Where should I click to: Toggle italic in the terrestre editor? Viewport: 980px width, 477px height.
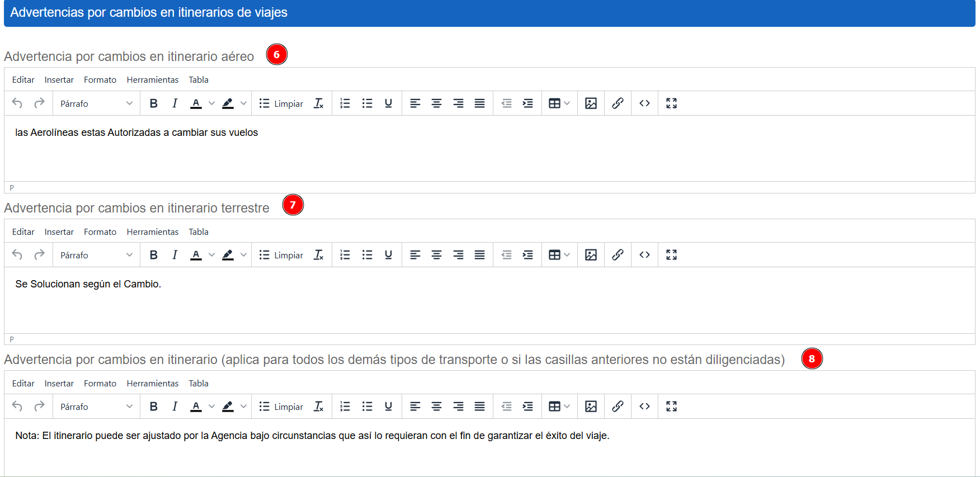pyautogui.click(x=175, y=255)
